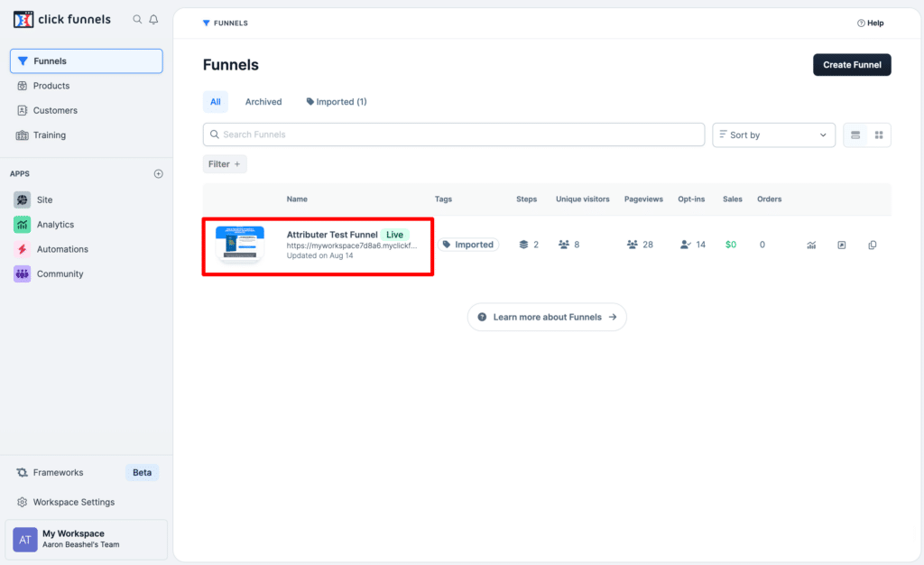Click the Sales column header

(733, 199)
